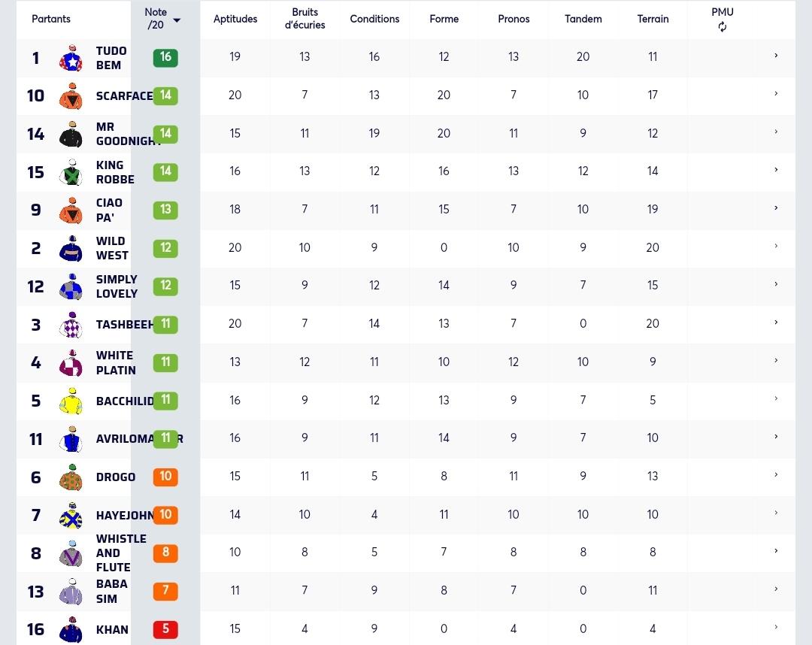Sort by the Forme column header
The image size is (812, 645).
tap(444, 19)
